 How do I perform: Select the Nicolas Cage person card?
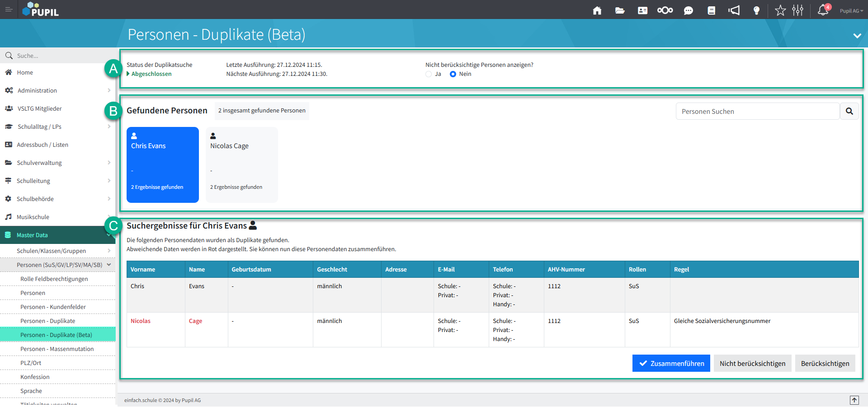pos(242,165)
